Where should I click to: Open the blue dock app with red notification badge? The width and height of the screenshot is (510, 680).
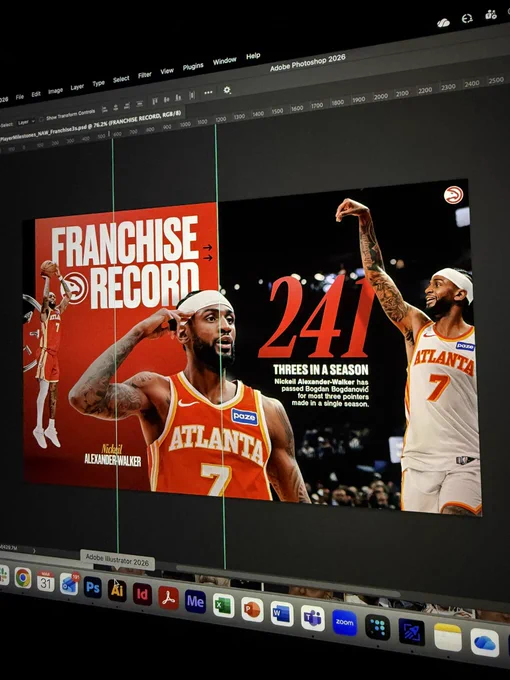pos(69,584)
